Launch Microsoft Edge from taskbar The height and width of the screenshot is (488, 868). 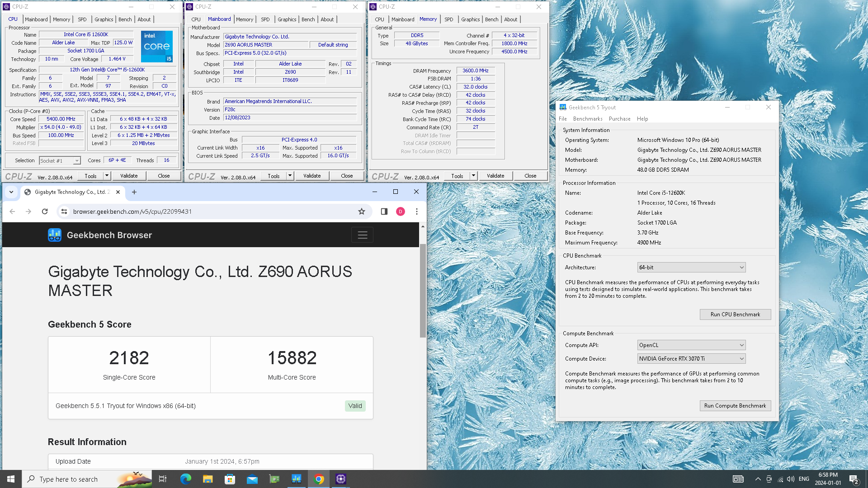(x=185, y=479)
